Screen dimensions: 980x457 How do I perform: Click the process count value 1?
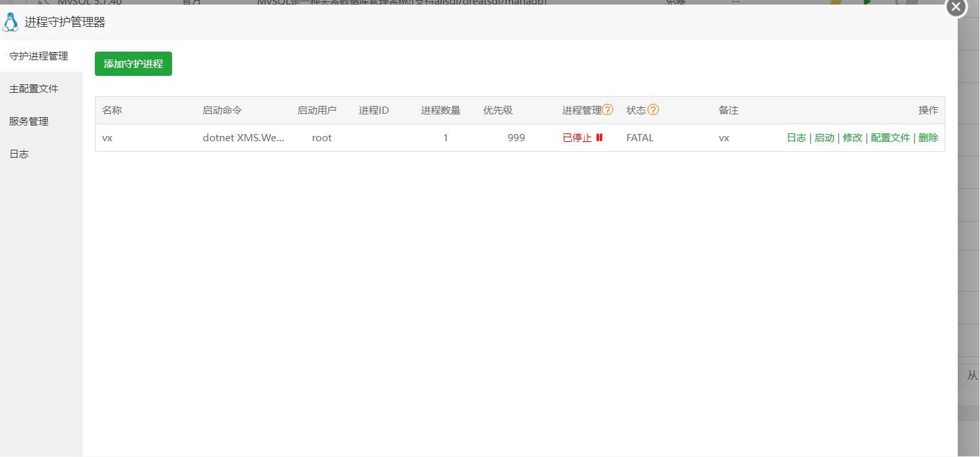446,138
